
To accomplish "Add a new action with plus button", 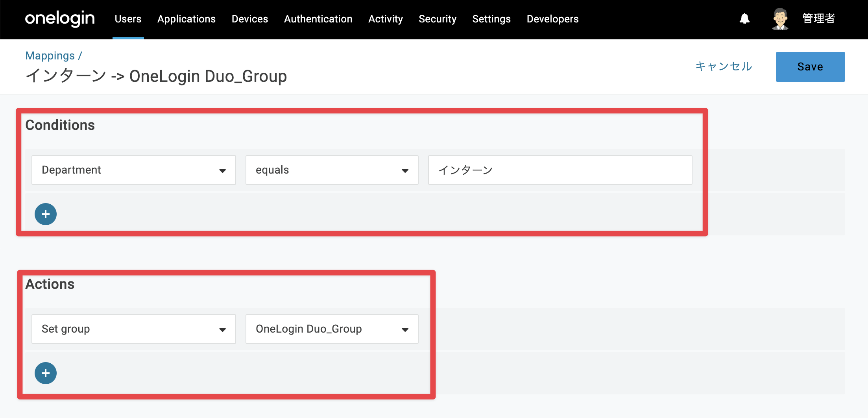I will pyautogui.click(x=46, y=373).
